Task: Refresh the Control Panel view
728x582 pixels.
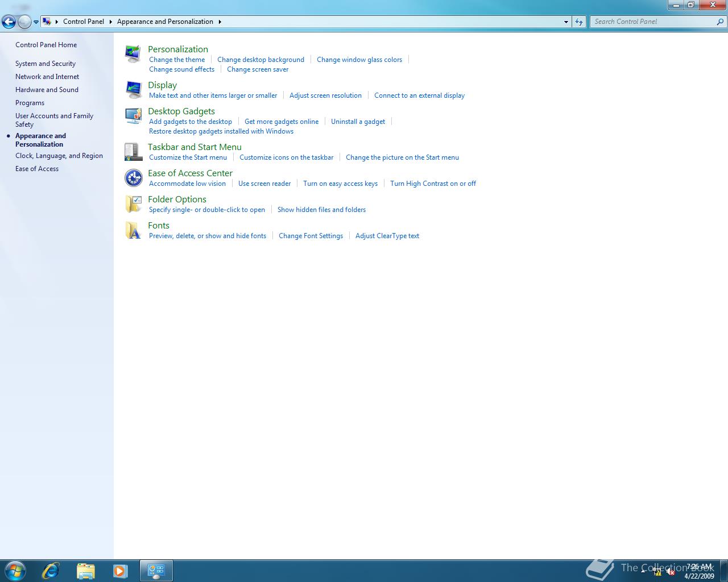Action: coord(579,22)
